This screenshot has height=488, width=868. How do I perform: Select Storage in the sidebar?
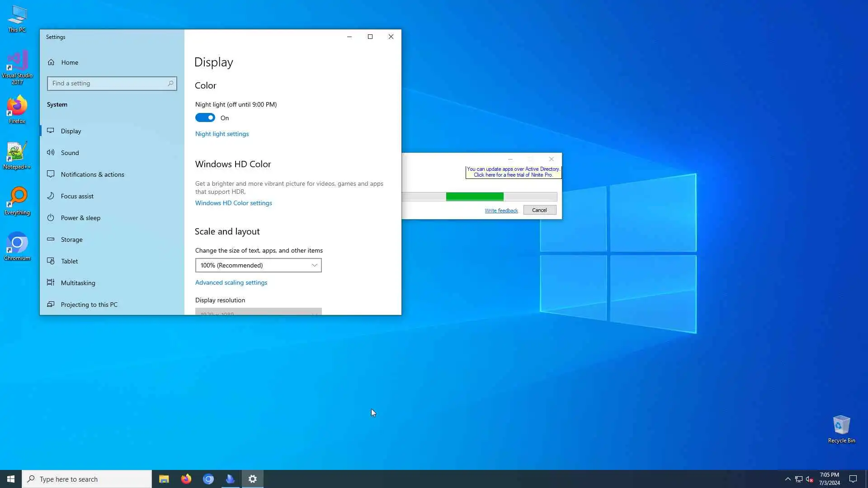click(x=71, y=239)
